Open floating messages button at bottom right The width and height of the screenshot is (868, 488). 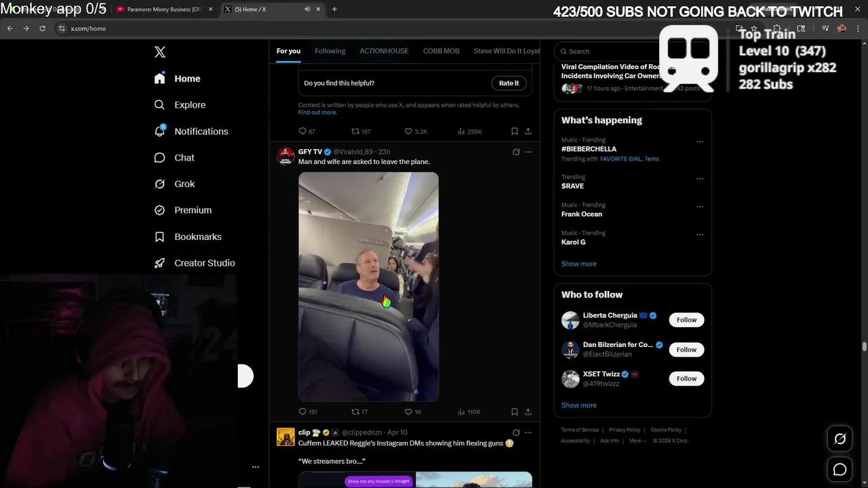(x=840, y=469)
